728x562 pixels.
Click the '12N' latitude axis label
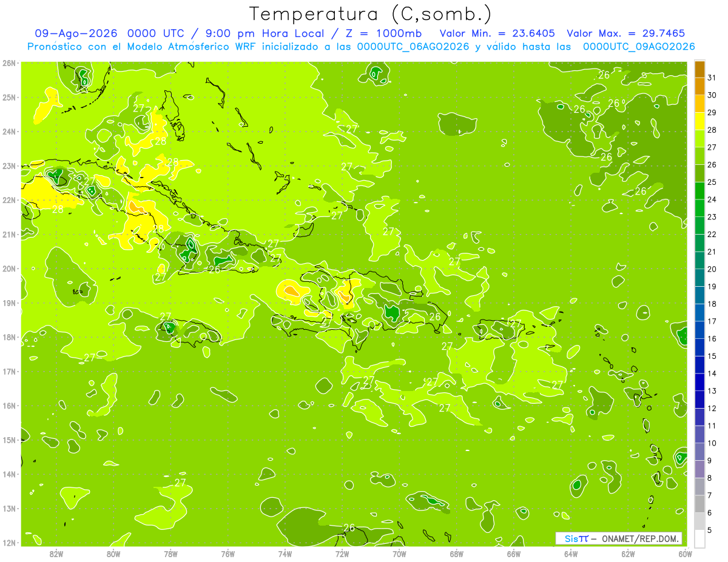click(x=8, y=543)
